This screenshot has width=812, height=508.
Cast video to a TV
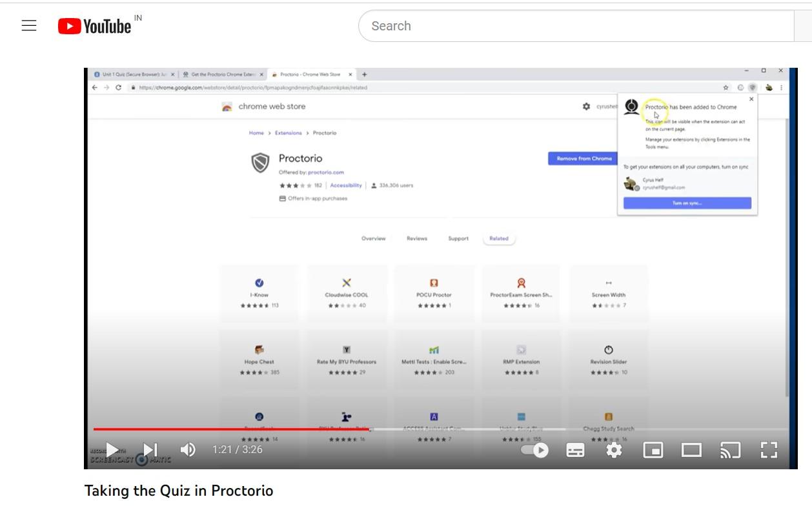pos(730,450)
